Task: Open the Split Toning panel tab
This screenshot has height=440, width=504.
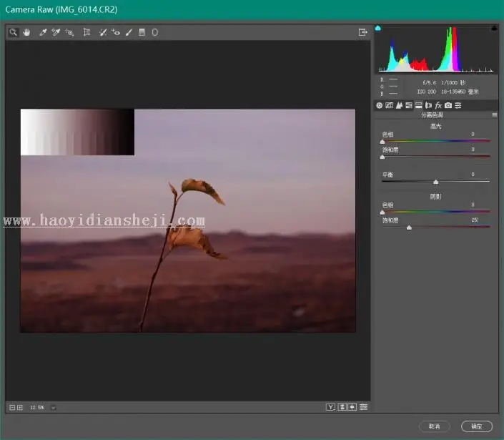Action: coord(418,105)
